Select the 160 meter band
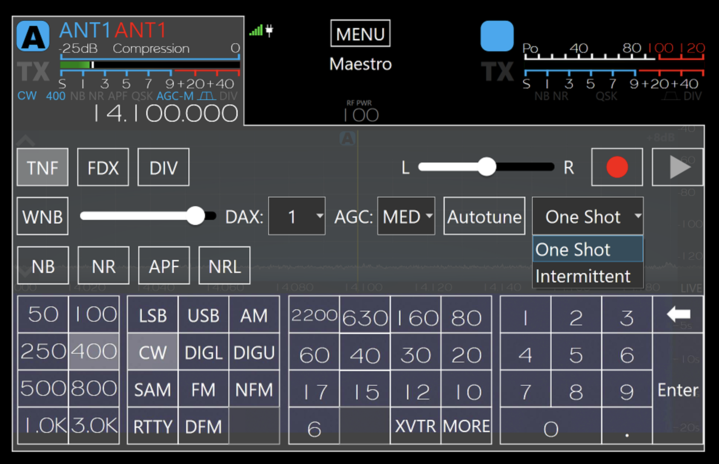719x464 pixels. [x=416, y=315]
